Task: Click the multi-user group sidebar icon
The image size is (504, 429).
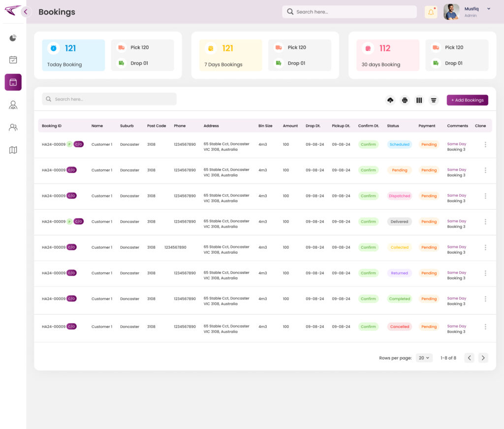Action: point(13,128)
